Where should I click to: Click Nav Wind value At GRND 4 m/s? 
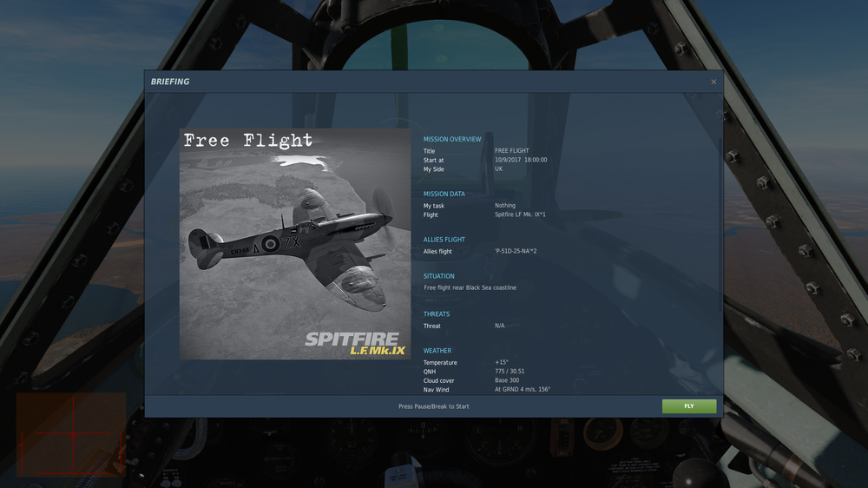[523, 389]
